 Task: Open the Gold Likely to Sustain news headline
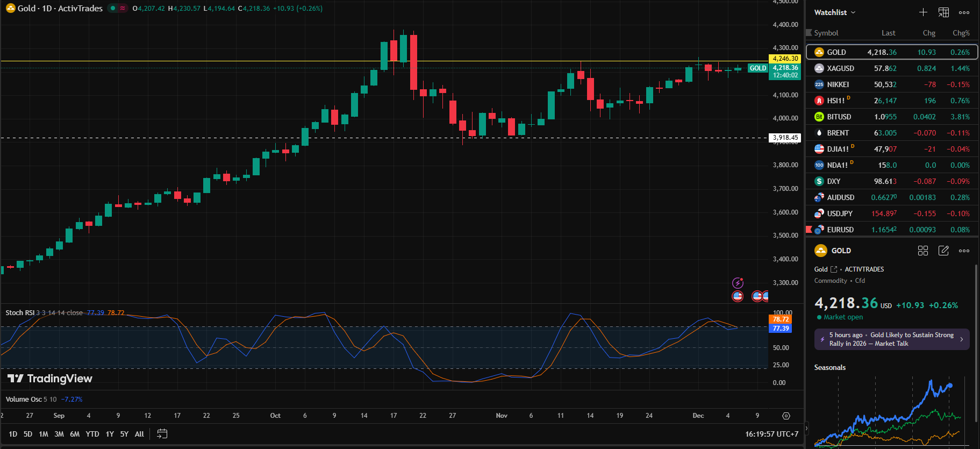click(x=892, y=339)
